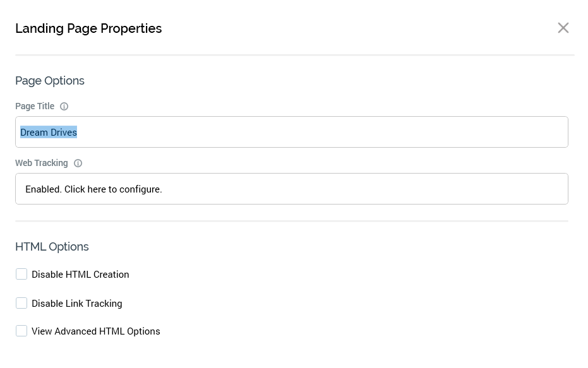Viewport: 588px width, 368px height.
Task: Click the 'Enabled. Click here to configure.' text
Action: [93, 189]
